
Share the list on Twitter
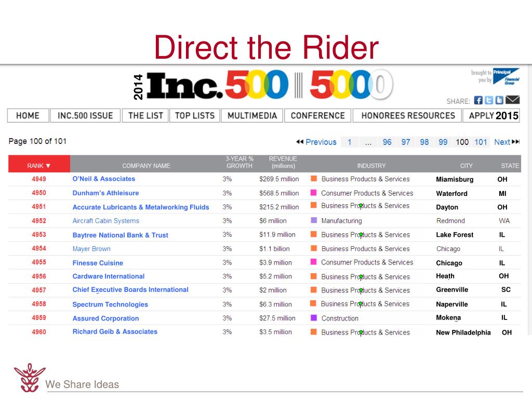point(489,100)
